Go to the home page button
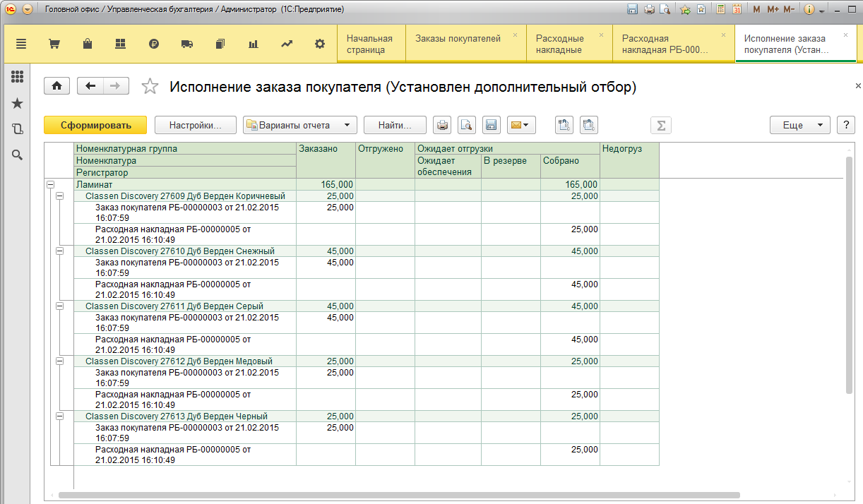This screenshot has width=863, height=504. 56,86
